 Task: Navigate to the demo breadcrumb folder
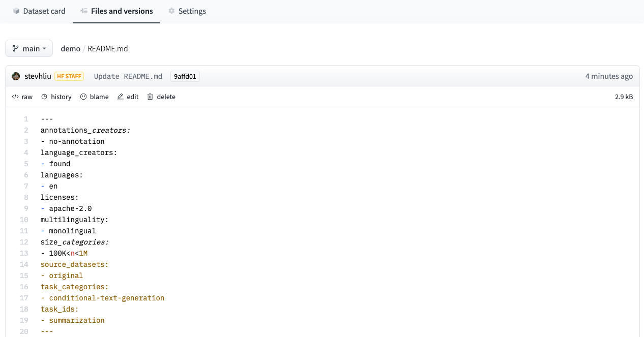70,49
